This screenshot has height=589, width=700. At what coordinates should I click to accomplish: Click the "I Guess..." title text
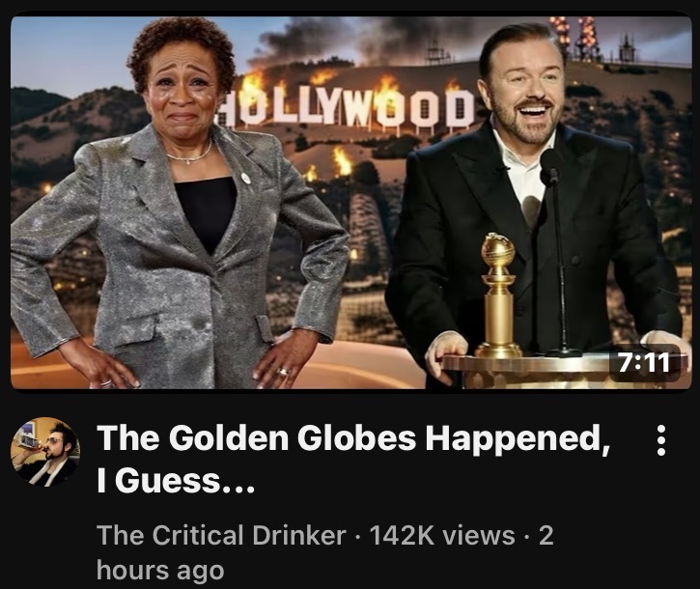point(176,481)
